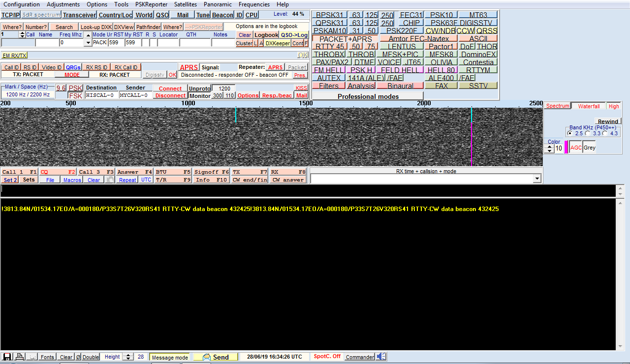Click the Disconnect button
The height and width of the screenshot is (364, 630).
tap(170, 96)
